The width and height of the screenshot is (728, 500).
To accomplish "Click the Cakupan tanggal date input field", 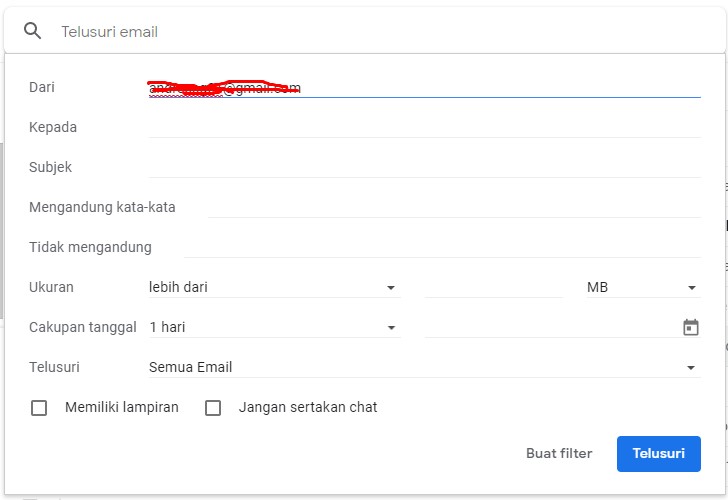I will tap(549, 327).
